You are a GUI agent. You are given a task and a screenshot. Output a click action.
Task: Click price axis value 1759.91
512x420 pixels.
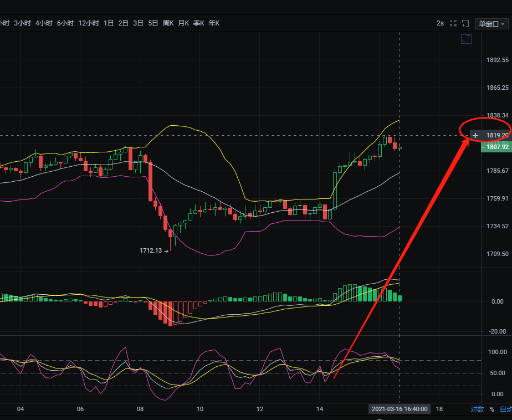(497, 198)
